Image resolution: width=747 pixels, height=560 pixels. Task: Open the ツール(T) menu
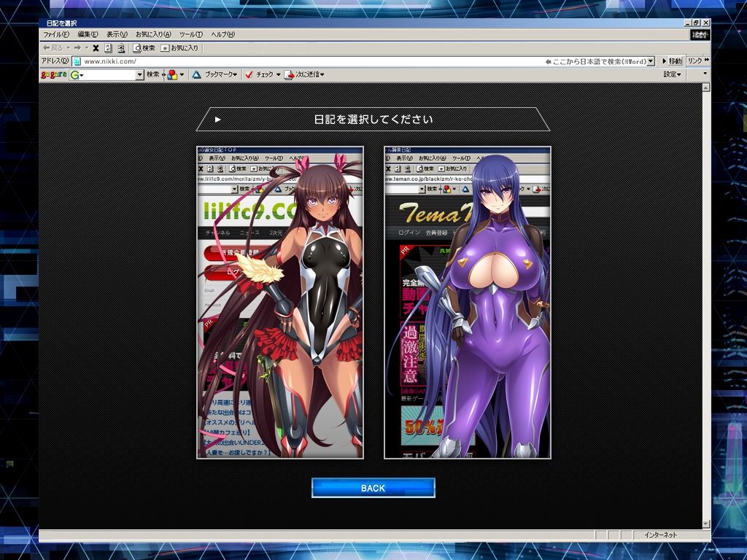[x=191, y=34]
